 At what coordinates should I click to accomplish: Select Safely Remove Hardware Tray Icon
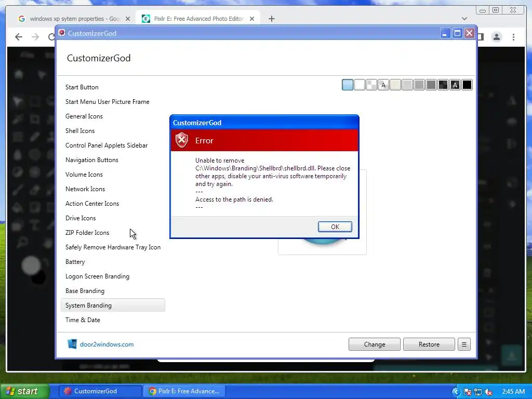pos(113,247)
